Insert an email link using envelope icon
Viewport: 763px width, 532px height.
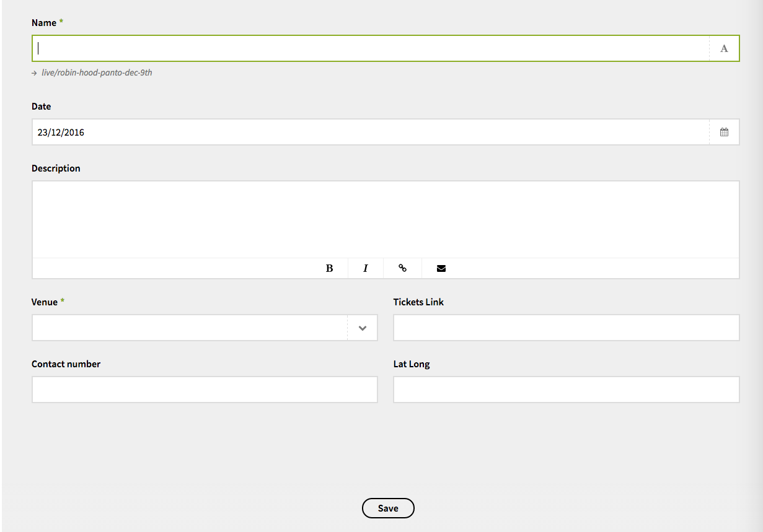(441, 268)
